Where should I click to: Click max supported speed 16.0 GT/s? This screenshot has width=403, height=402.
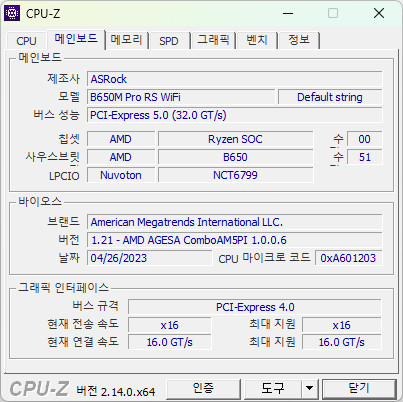click(x=342, y=342)
